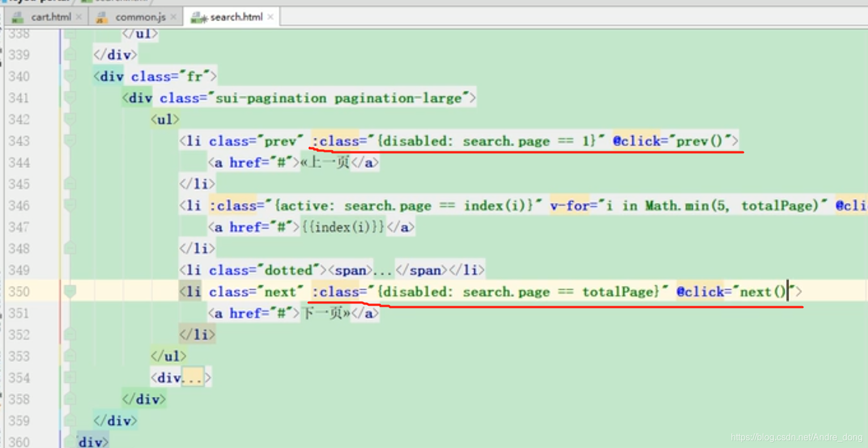Collapse the ul fold marker on line 342
868x448 pixels.
pyautogui.click(x=70, y=119)
